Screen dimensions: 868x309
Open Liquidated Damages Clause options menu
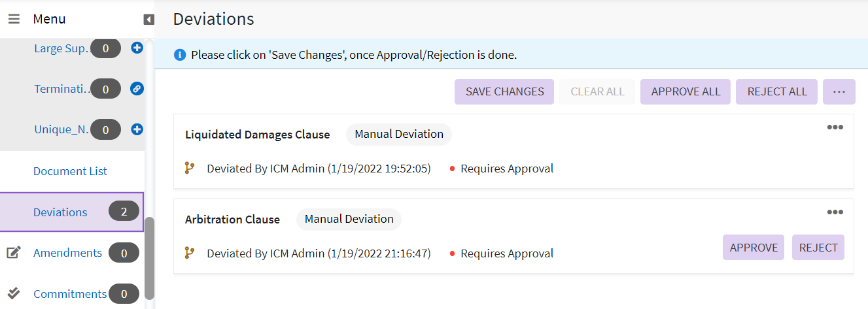(835, 127)
